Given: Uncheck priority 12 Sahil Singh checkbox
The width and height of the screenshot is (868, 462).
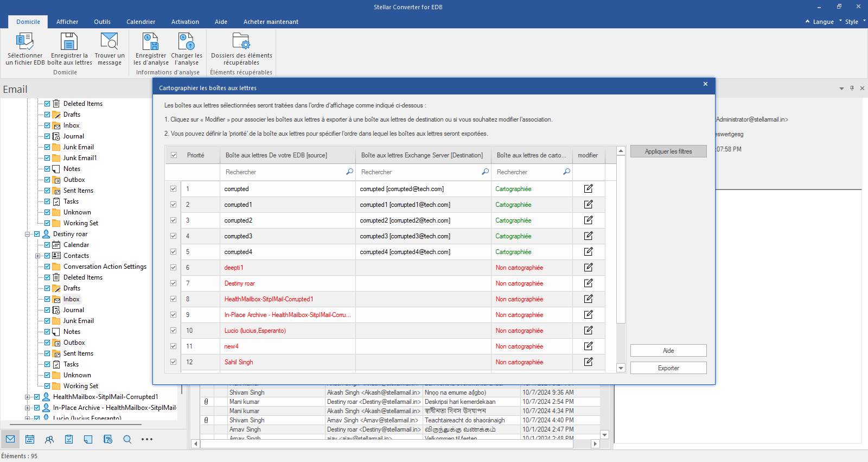Looking at the screenshot, I should [x=174, y=362].
